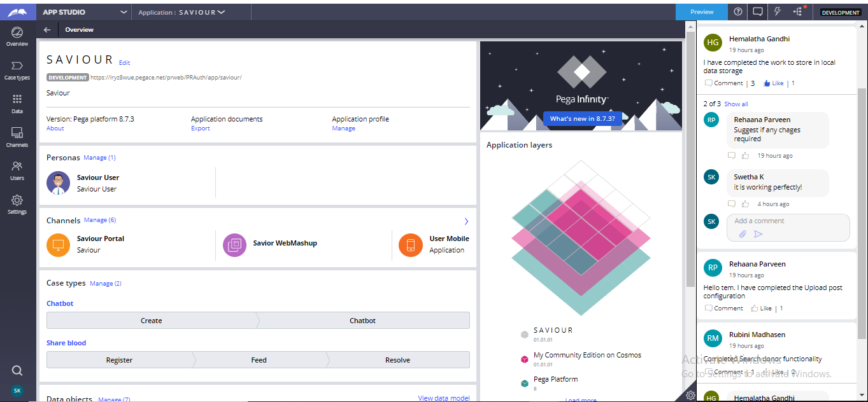
Task: Click the DEVELOPMENT badge in top bar
Action: tap(841, 12)
